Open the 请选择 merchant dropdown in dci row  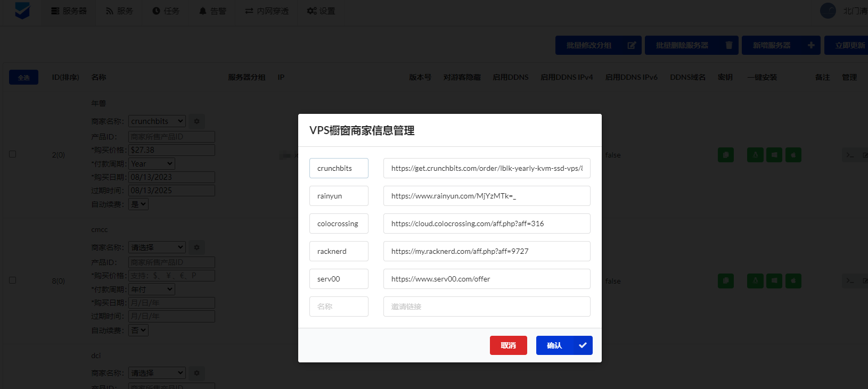[157, 373]
